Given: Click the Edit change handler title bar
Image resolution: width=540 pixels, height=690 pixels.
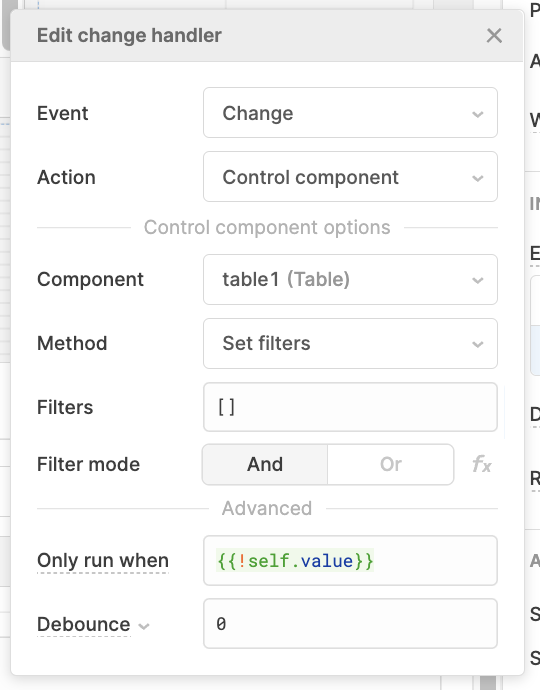Looking at the screenshot, I should pos(267,36).
